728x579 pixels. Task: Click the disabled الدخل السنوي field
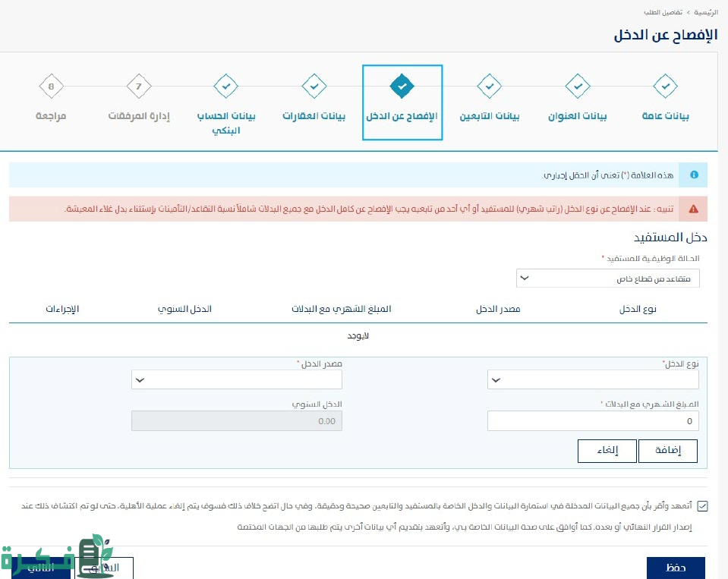click(x=237, y=421)
